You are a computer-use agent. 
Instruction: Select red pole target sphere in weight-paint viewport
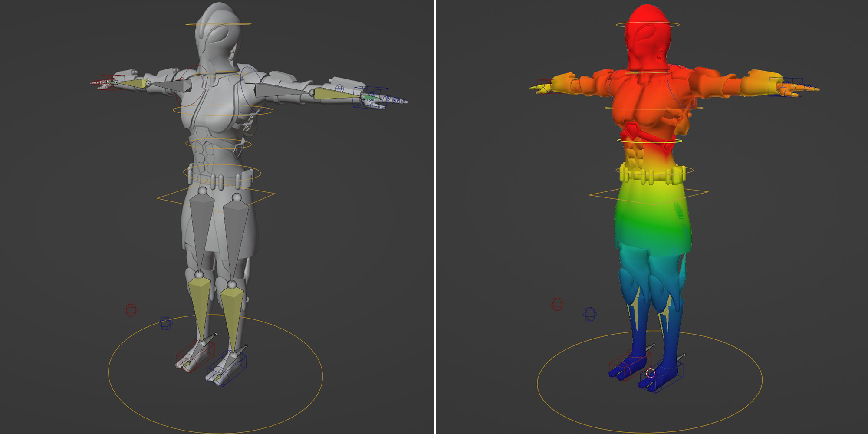(x=557, y=304)
